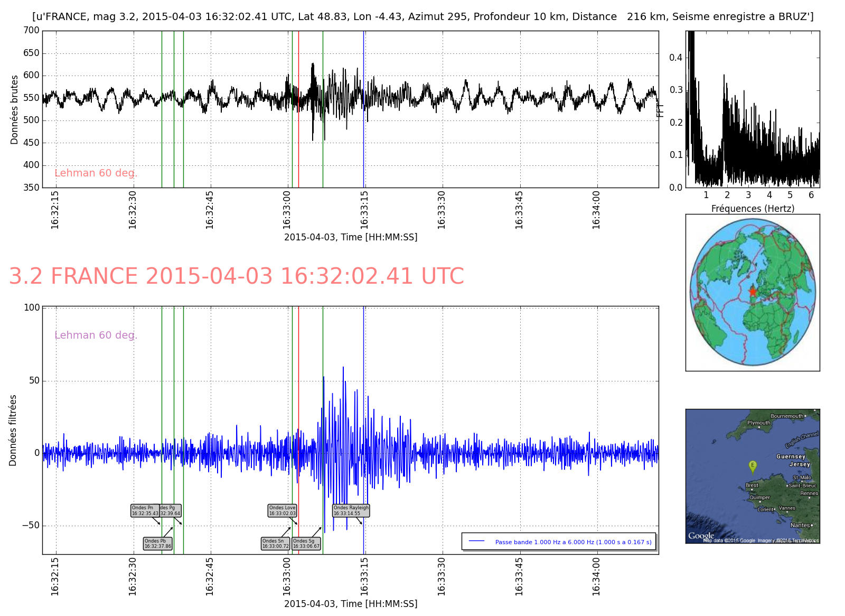This screenshot has height=616, width=845.
Task: Select the Ondes Pn annotation box
Action: (x=144, y=510)
